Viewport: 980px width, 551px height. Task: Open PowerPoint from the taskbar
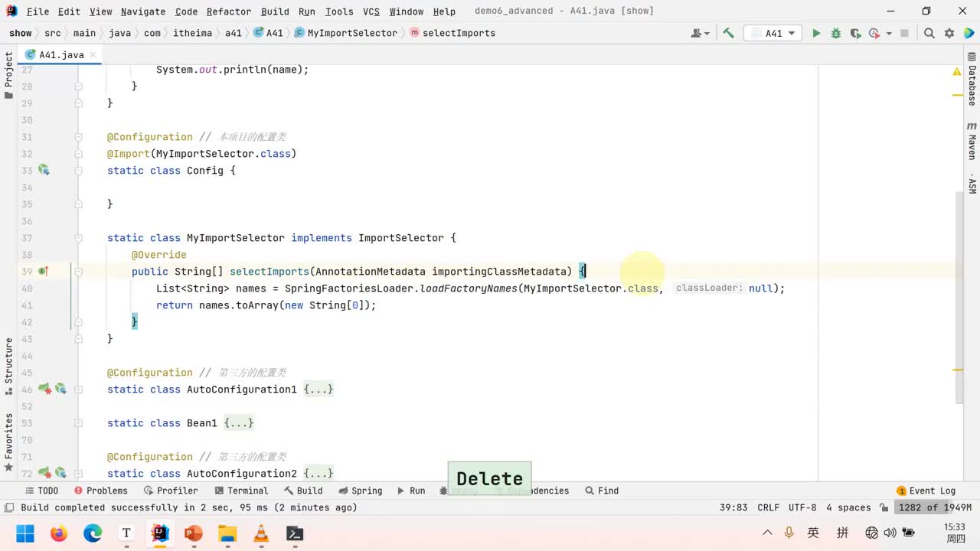tap(194, 533)
